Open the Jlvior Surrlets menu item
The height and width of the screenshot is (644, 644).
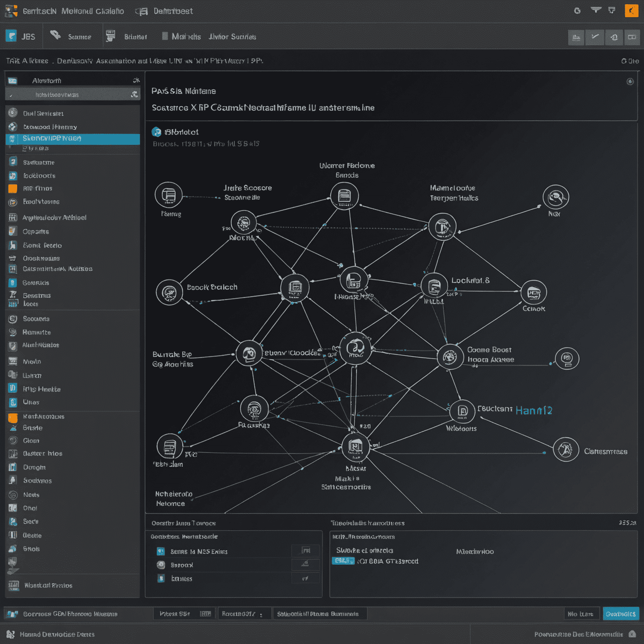[x=232, y=37]
